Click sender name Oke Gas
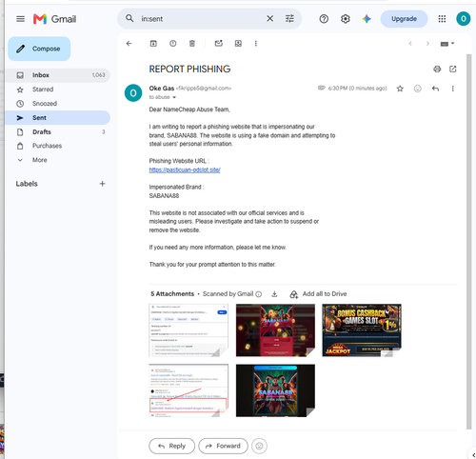 click(162, 89)
